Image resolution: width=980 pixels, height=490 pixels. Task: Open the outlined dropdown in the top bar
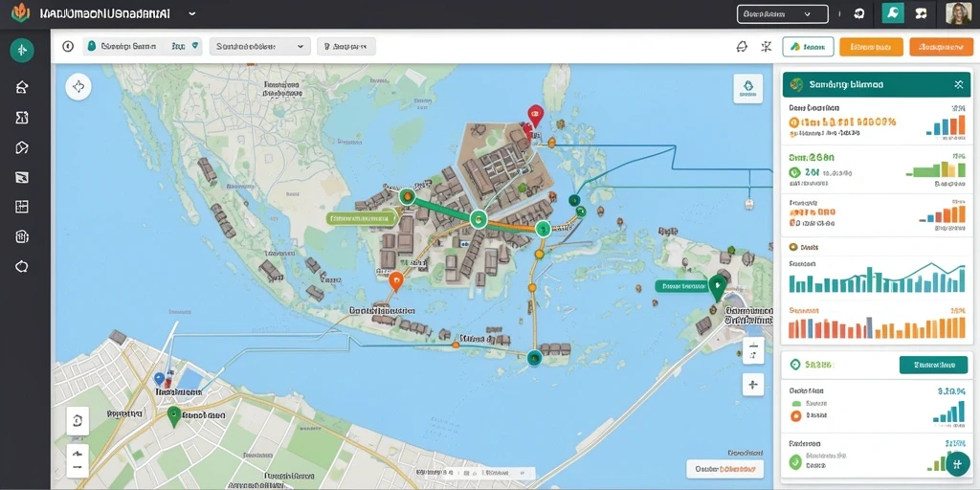[x=783, y=13]
